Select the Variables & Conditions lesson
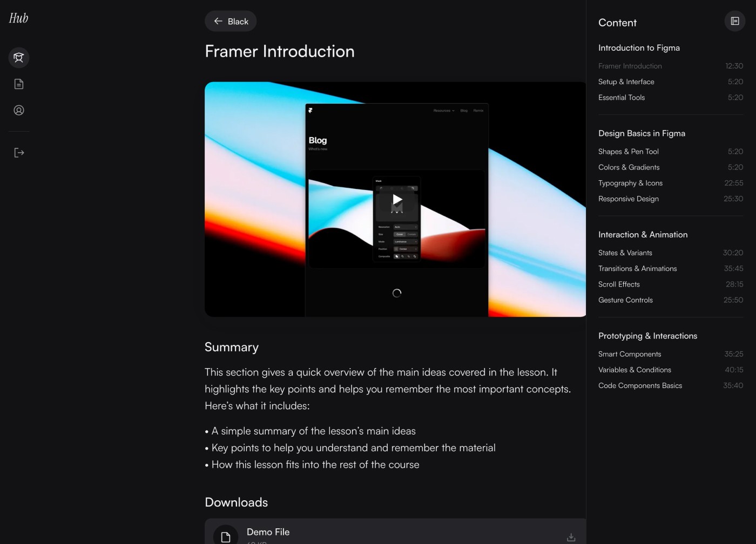 click(671, 370)
